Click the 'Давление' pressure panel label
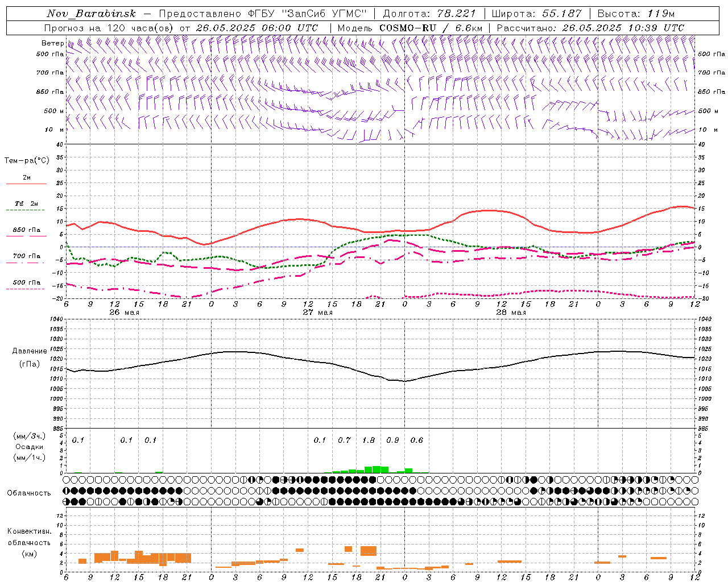728x582 pixels. tap(30, 351)
